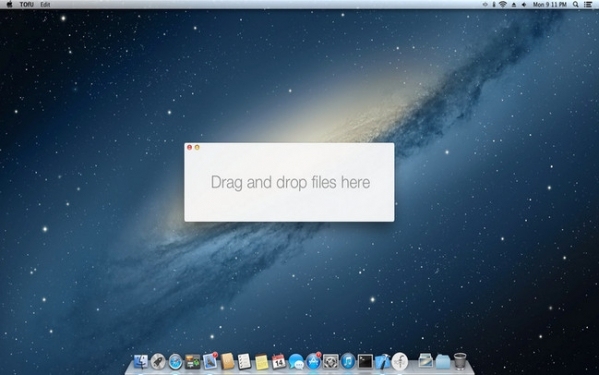Image resolution: width=599 pixels, height=375 pixels.
Task: Open the Desktop Curtain icon in dock
Action: [x=193, y=362]
